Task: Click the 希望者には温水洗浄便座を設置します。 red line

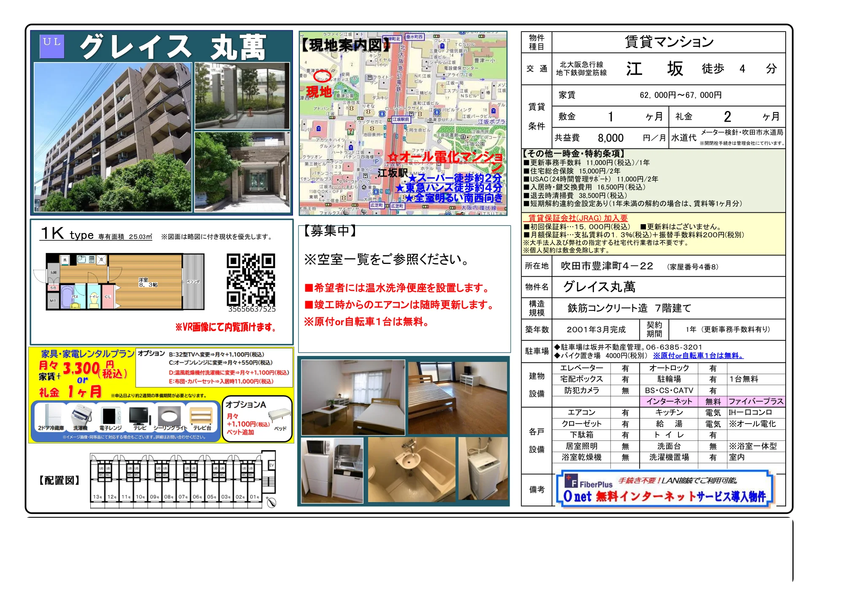Action: point(398,288)
